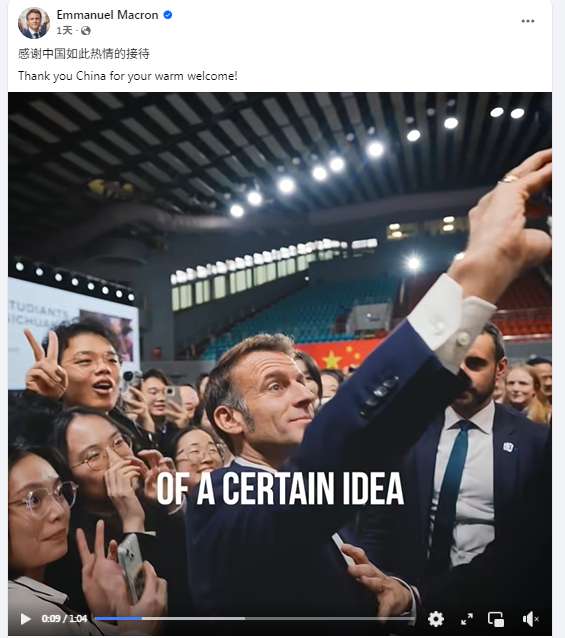The width and height of the screenshot is (565, 638).
Task: Unmute the video speaker icon
Action: [x=530, y=619]
